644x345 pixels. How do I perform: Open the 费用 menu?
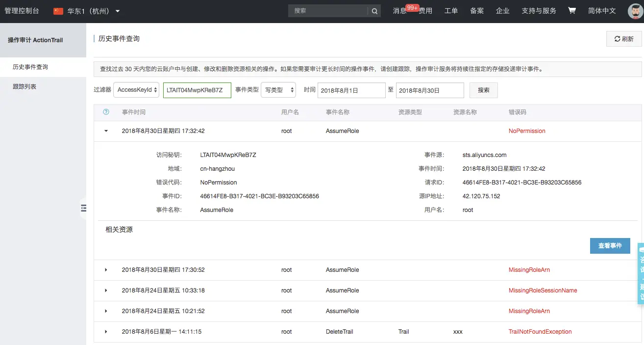[425, 11]
